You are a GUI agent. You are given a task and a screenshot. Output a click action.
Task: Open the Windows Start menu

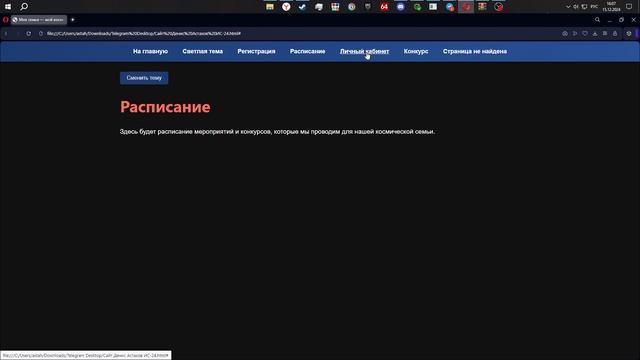[x=8, y=7]
